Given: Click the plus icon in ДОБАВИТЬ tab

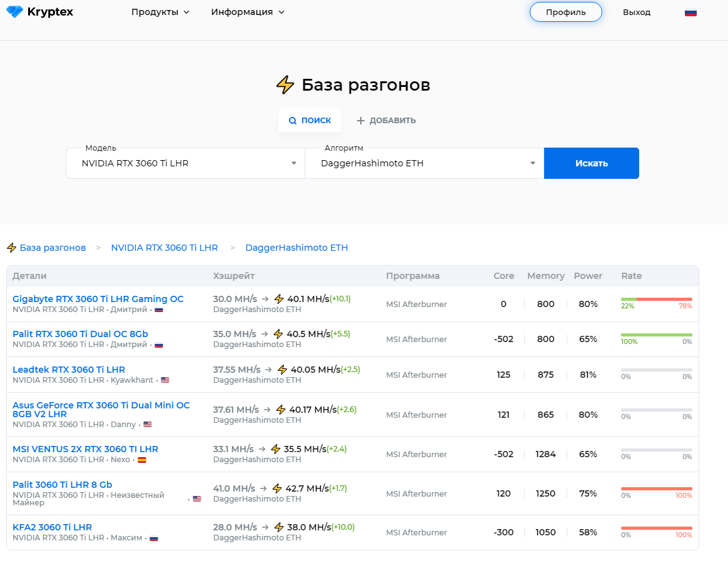Looking at the screenshot, I should pos(360,121).
